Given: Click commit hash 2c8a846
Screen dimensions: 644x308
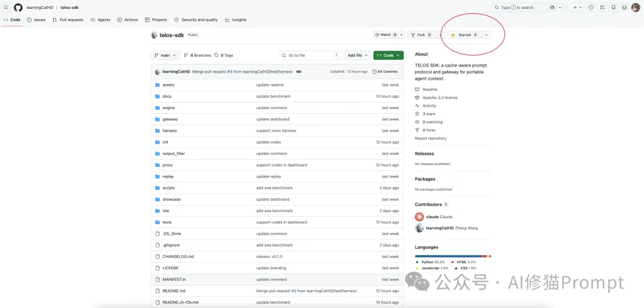Looking at the screenshot, I should point(336,71).
